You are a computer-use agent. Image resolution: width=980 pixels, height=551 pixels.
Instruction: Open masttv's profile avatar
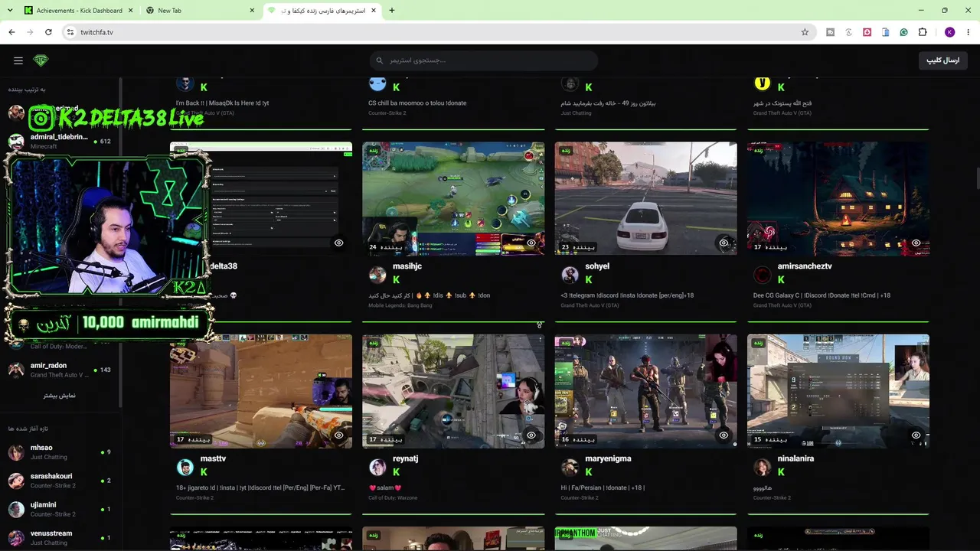point(185,467)
